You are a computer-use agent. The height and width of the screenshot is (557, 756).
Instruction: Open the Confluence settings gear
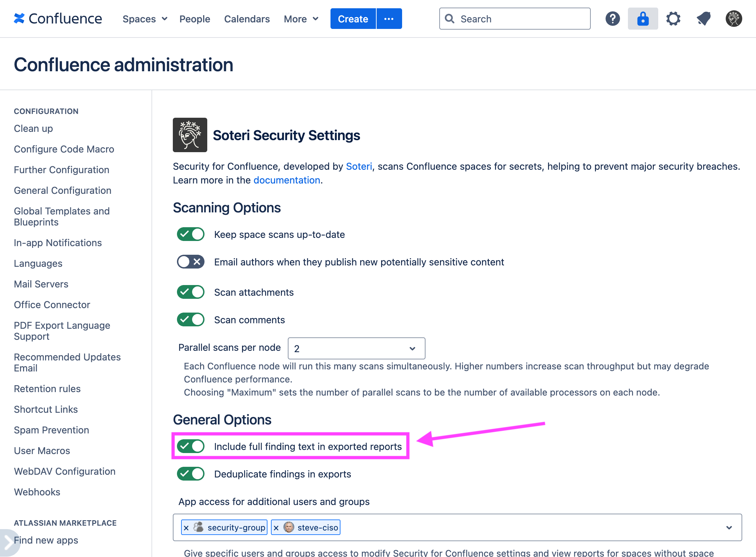673,19
